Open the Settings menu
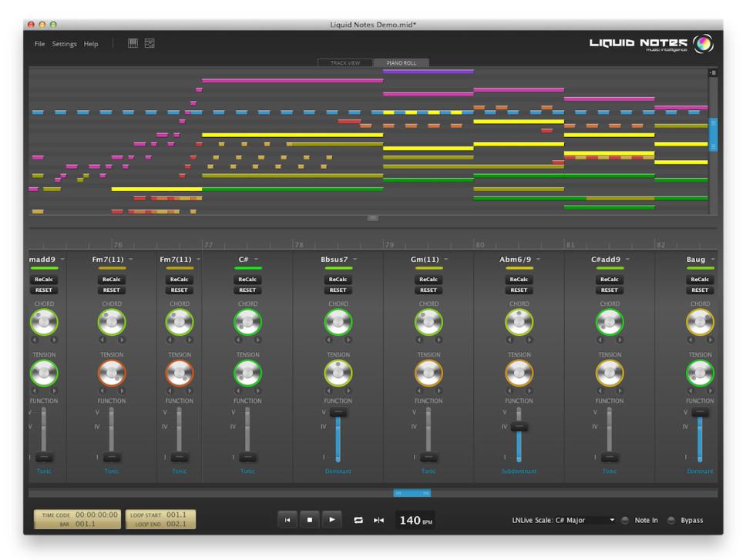The height and width of the screenshot is (560, 746). point(64,44)
